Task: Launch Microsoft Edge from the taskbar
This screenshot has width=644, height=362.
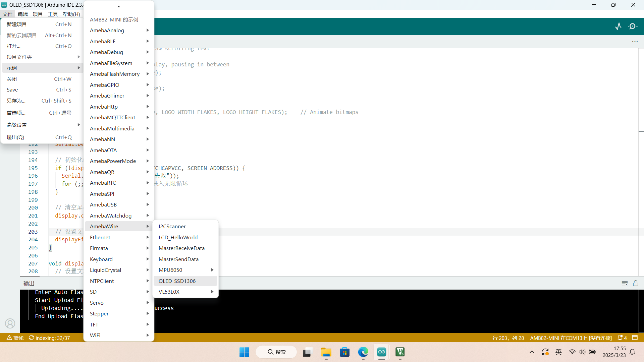Action: coord(363,352)
